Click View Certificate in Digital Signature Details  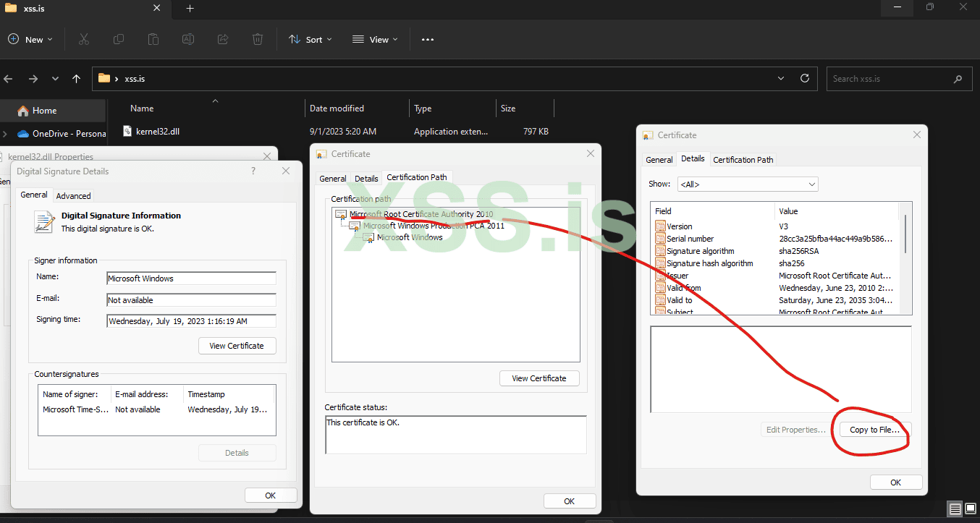click(x=237, y=346)
